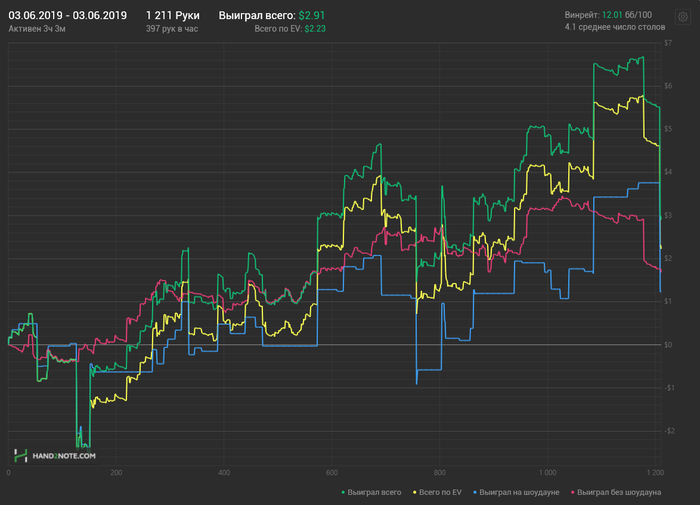Click the '4.1 среднее число столов' text
Screen dimensions: 700x505
[615, 27]
